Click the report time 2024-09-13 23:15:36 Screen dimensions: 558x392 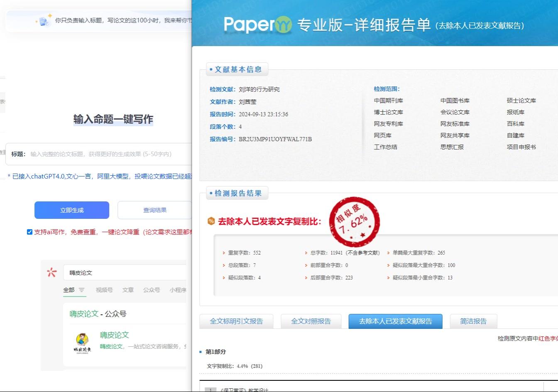[x=263, y=114]
